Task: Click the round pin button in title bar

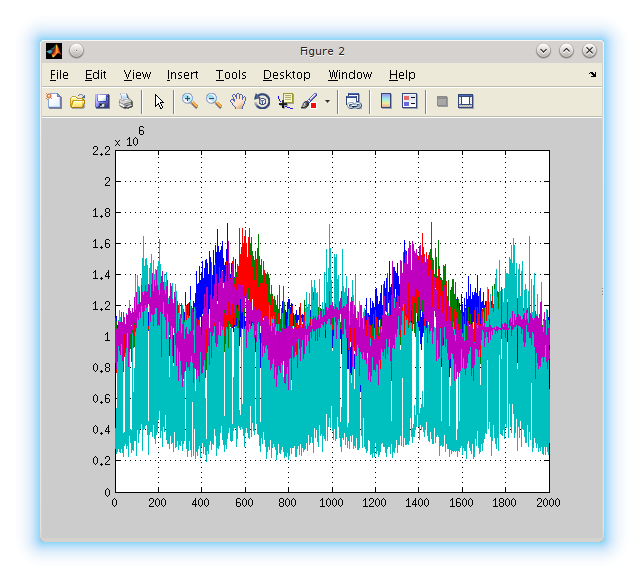Action: (76, 51)
